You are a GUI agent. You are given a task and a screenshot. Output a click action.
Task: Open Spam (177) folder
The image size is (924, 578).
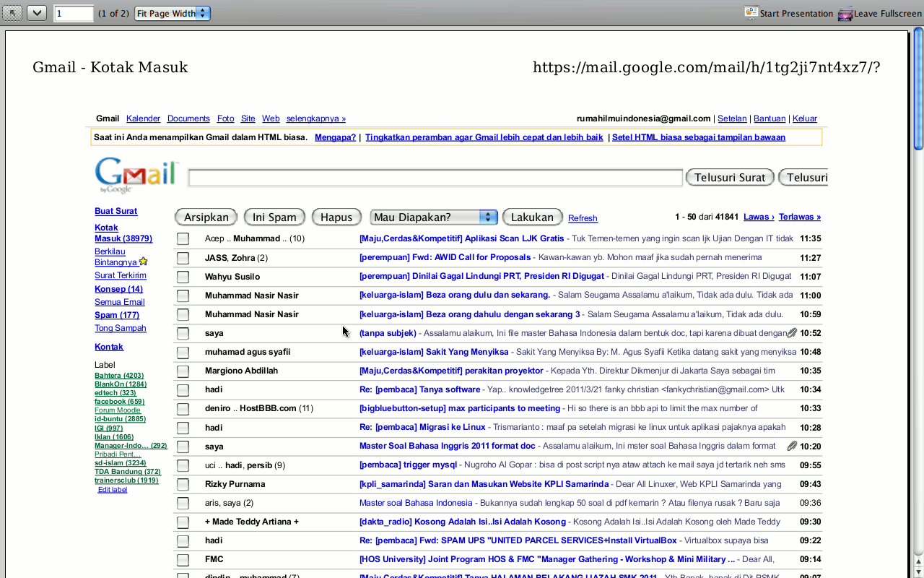pyautogui.click(x=117, y=315)
